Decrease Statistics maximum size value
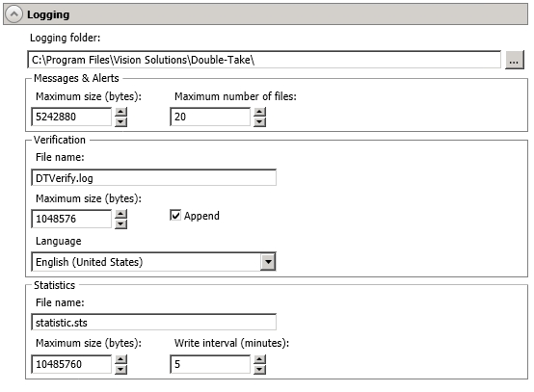 [120, 369]
